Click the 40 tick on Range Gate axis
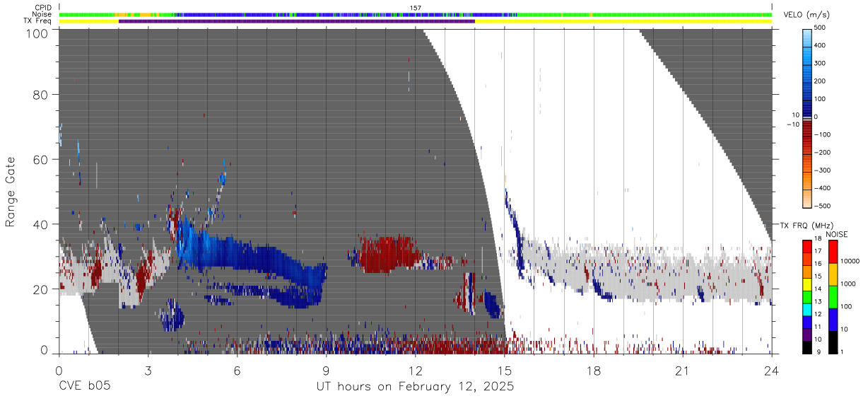868x401 pixels. [x=41, y=224]
